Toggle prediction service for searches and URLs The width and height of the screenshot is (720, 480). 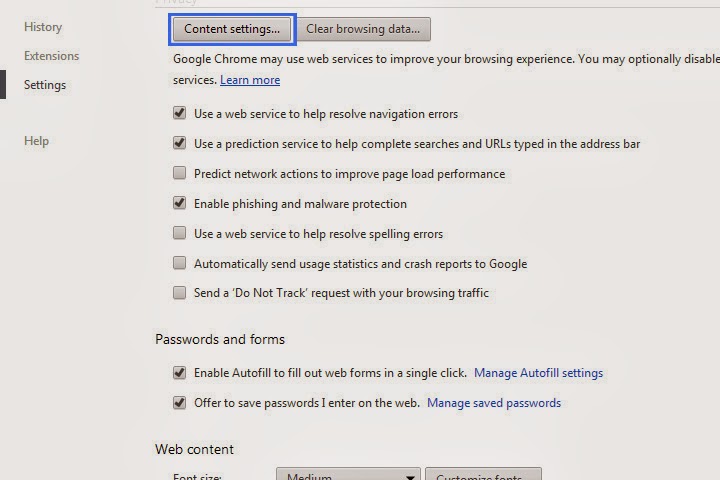pyautogui.click(x=180, y=143)
